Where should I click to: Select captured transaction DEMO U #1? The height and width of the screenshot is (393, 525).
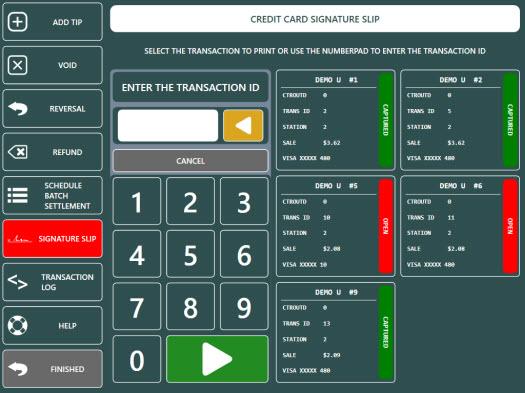(335, 120)
